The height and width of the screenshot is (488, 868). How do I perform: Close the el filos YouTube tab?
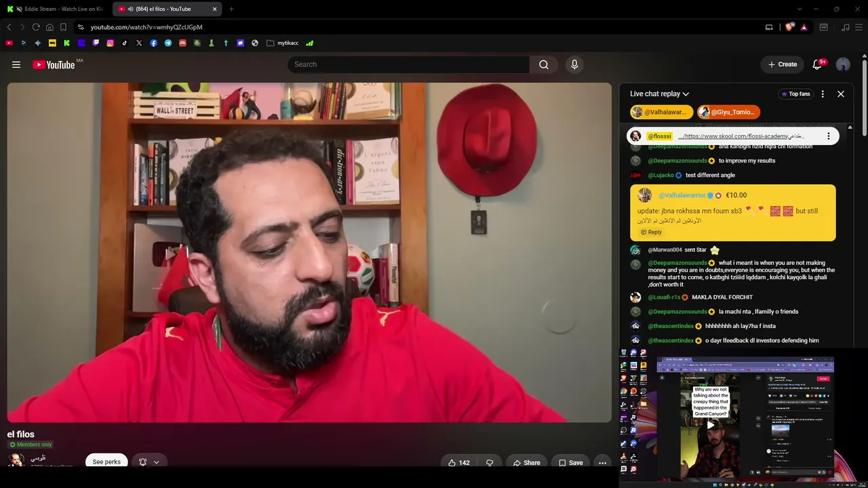[x=215, y=9]
